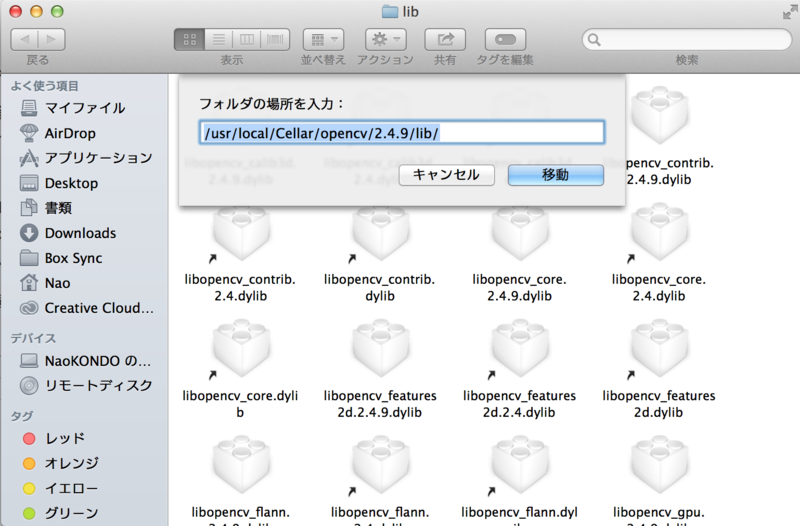800x526 pixels.
Task: Click the タグ sidebar section header
Action: click(x=22, y=416)
